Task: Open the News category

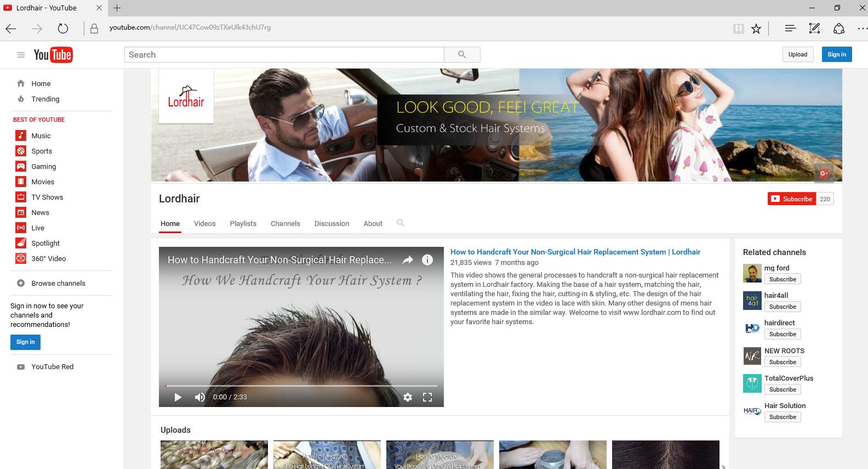Action: [x=40, y=212]
